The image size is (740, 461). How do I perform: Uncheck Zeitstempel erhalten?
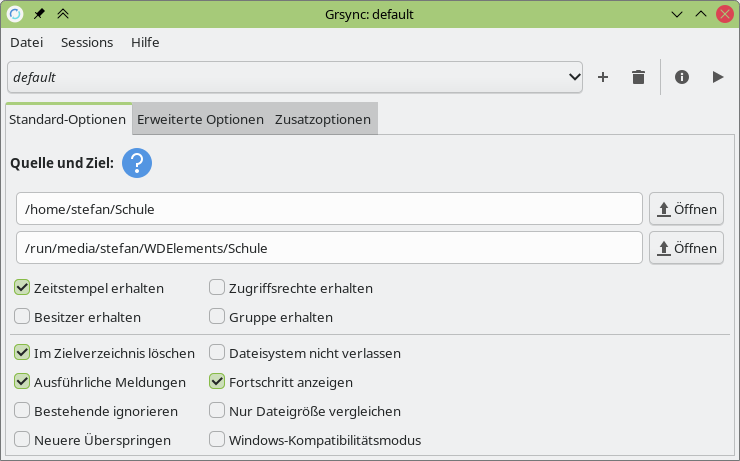tap(22, 287)
